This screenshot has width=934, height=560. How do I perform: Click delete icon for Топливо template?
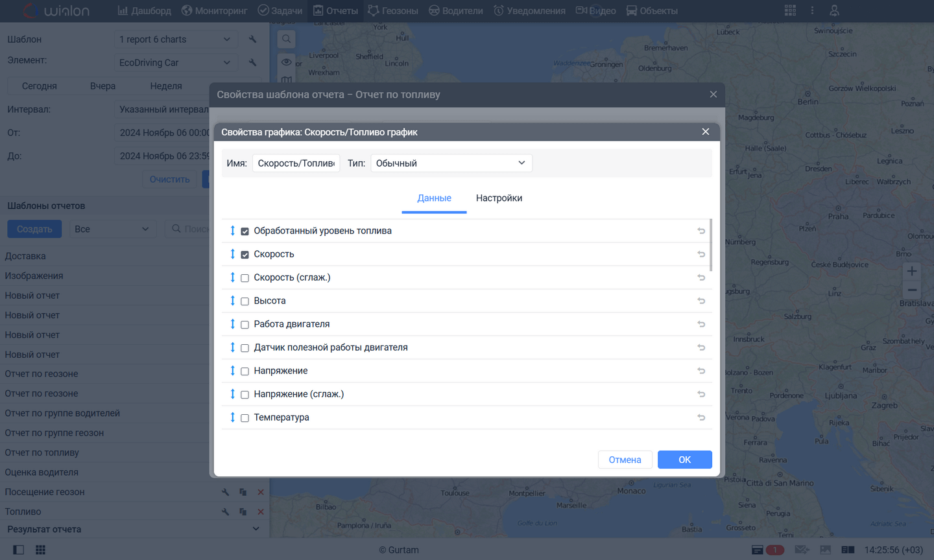(261, 512)
